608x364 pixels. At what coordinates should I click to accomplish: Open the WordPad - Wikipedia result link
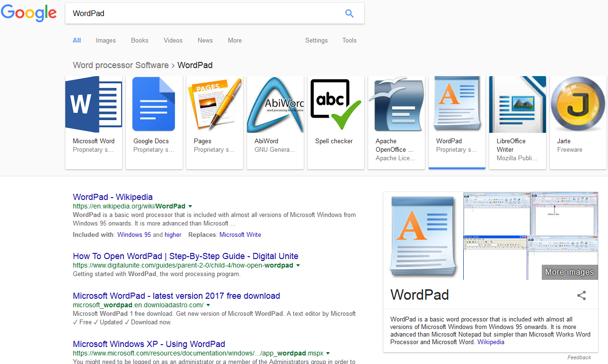point(113,197)
